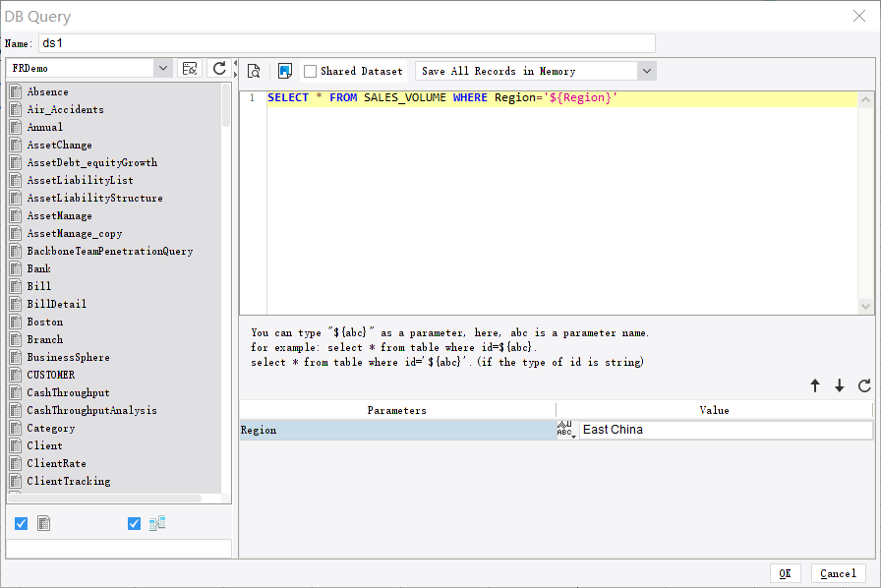Toggle the show tables checkbox
881x588 pixels.
22,524
